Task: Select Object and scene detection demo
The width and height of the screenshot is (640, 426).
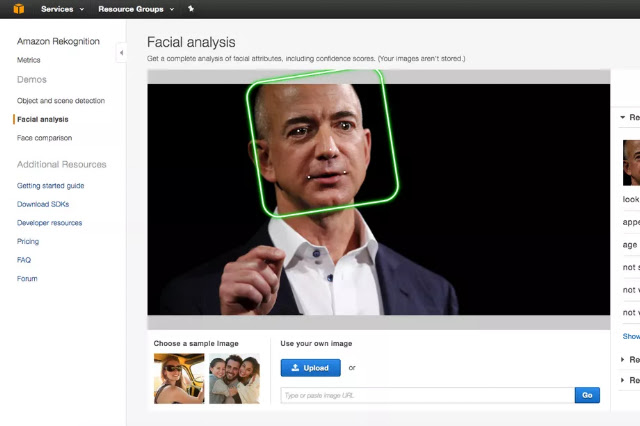Action: click(61, 101)
